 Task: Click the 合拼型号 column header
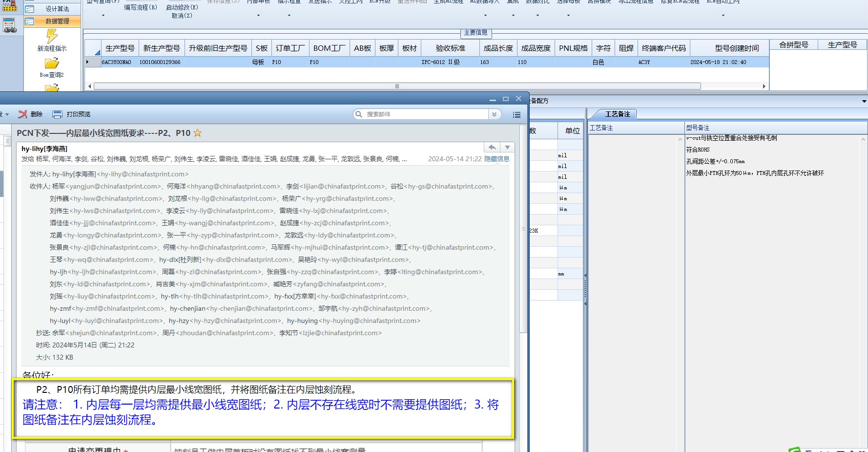[x=794, y=45]
